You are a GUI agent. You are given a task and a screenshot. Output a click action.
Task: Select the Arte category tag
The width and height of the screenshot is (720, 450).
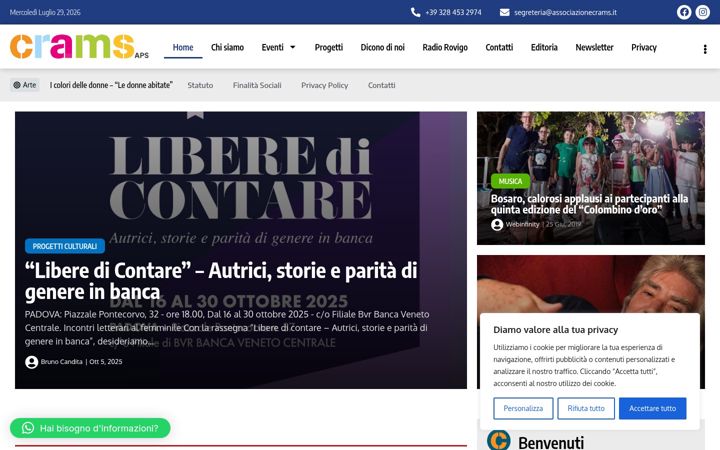click(x=25, y=85)
